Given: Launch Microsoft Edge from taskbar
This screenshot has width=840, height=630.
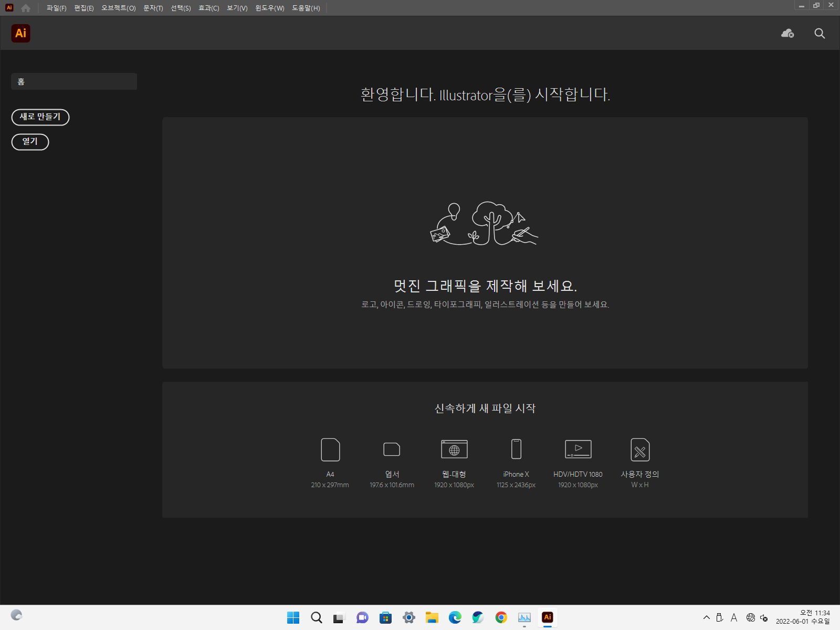Looking at the screenshot, I should 455,617.
